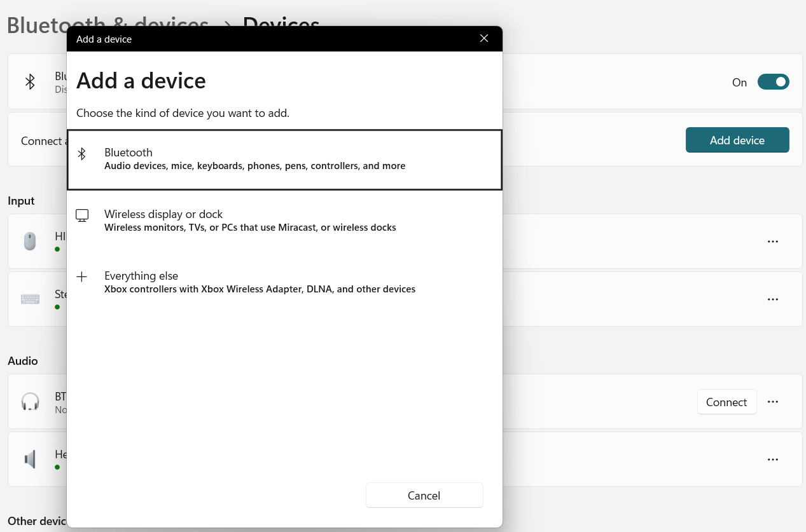Viewport: 806px width, 532px height.
Task: Click the wireless display monitor icon
Action: [x=82, y=215]
